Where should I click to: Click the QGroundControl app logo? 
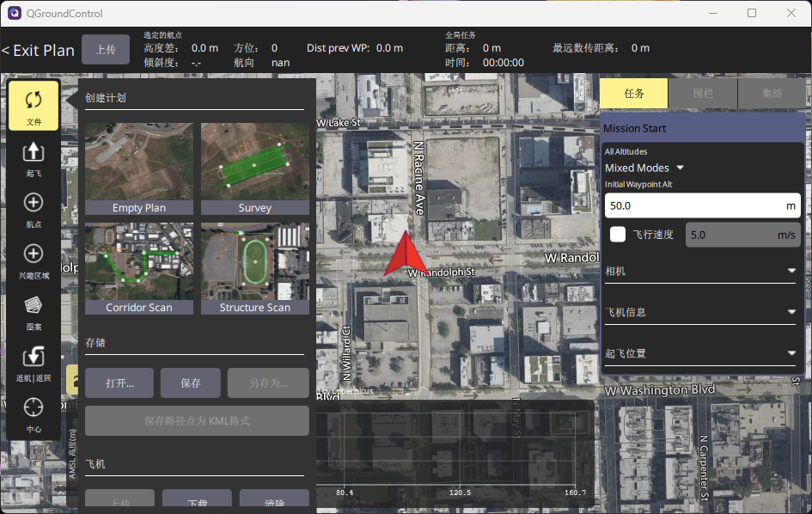tap(15, 13)
